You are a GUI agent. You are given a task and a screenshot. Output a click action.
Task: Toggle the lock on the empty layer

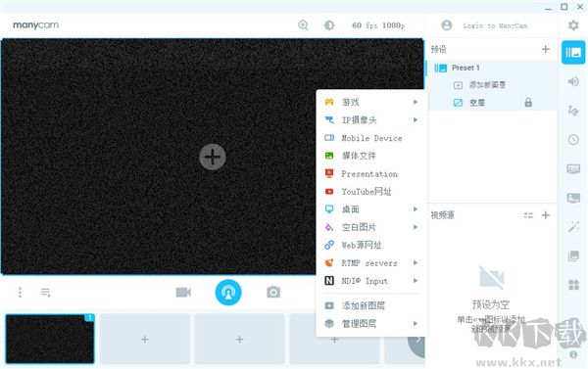point(528,102)
